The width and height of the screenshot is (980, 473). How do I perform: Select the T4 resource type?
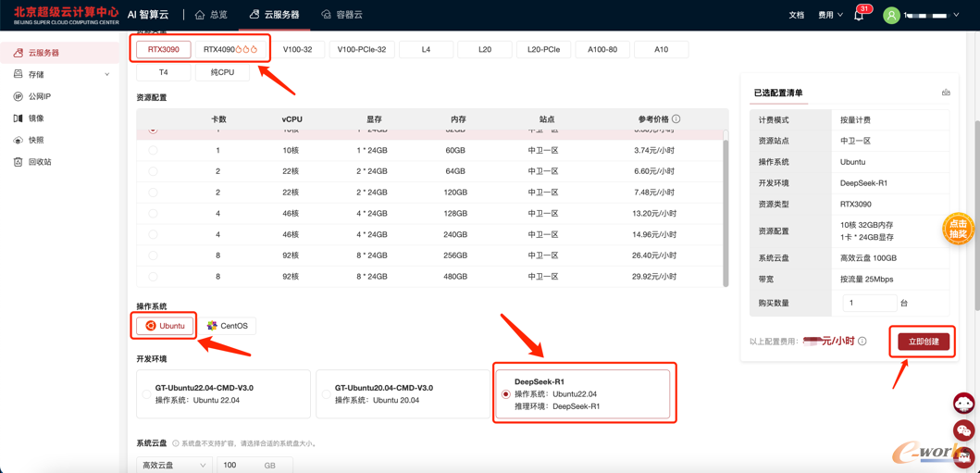163,72
